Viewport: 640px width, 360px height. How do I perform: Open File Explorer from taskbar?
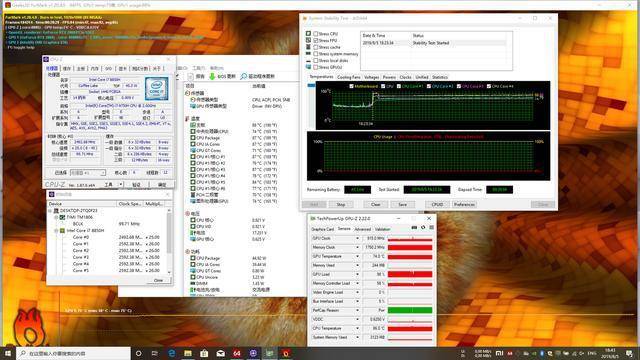click(188, 353)
